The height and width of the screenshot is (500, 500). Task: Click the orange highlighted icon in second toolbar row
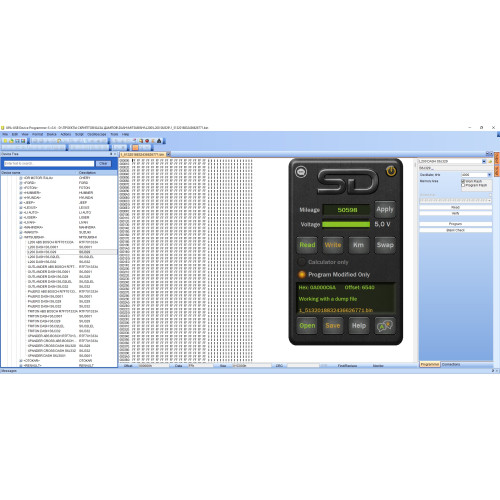click(x=135, y=147)
